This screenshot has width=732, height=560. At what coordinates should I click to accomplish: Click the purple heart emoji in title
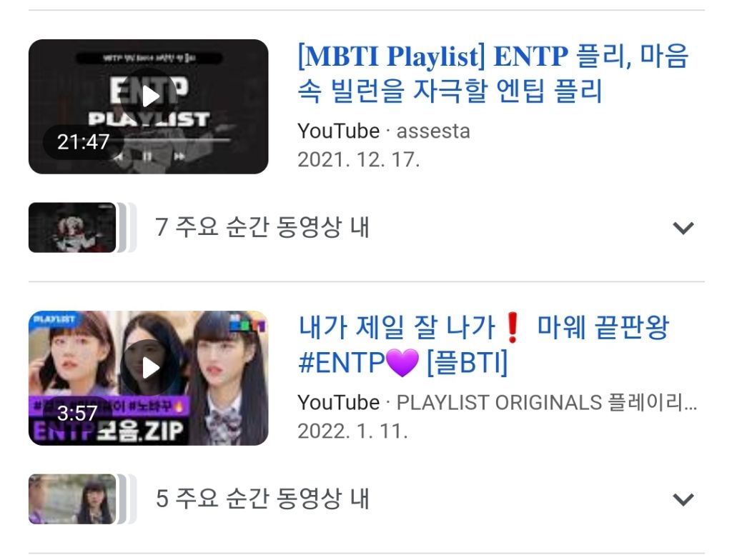click(x=403, y=363)
